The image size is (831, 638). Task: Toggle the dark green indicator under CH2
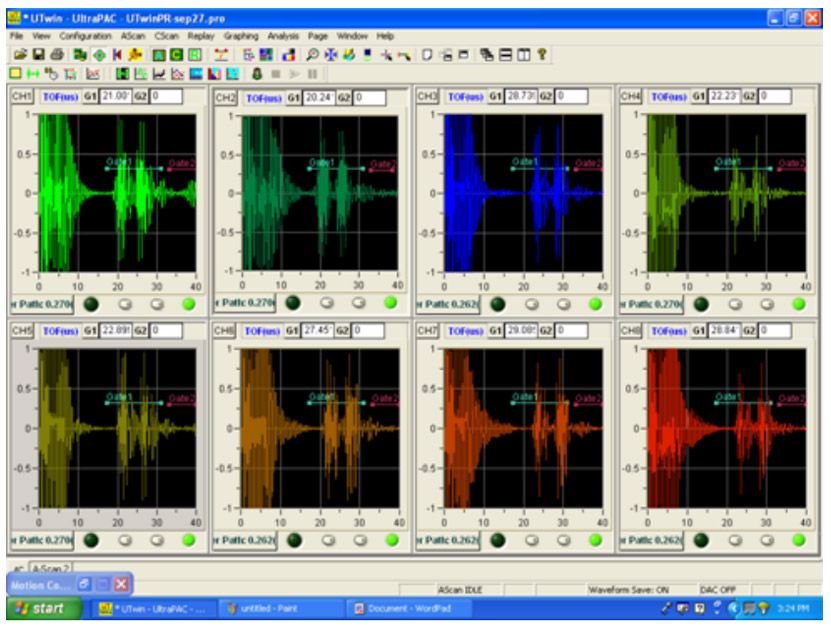tap(292, 302)
